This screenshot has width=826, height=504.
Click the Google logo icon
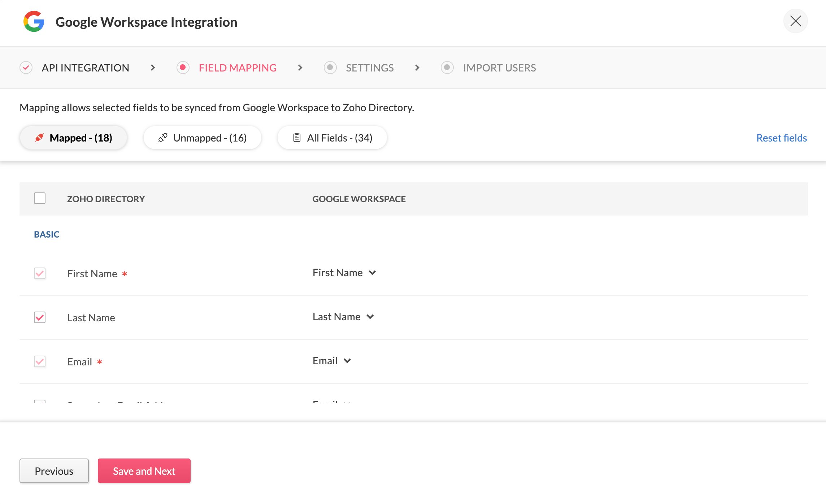pos(34,22)
